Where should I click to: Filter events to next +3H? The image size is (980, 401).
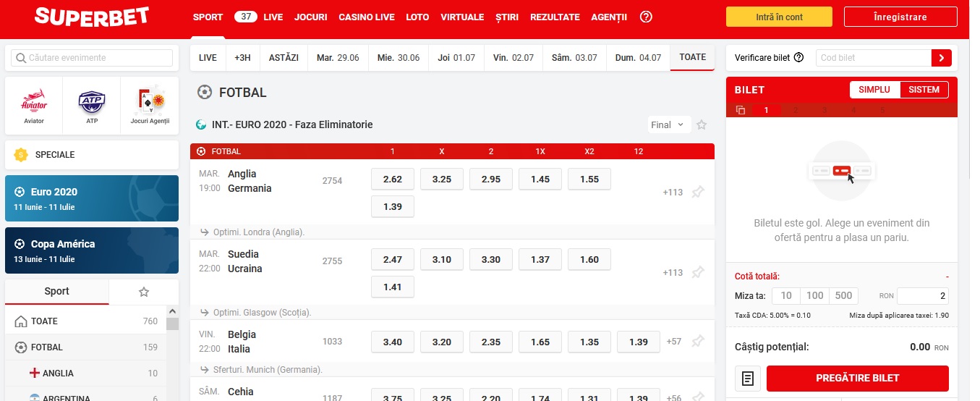[242, 58]
